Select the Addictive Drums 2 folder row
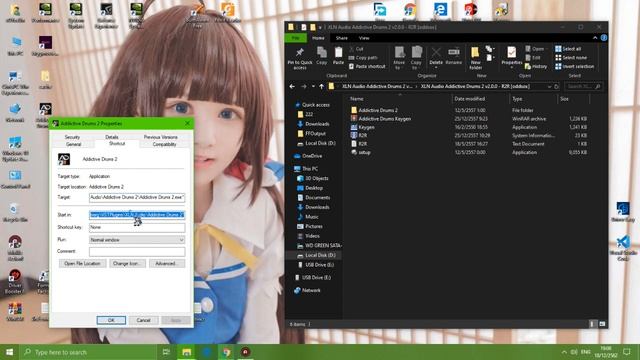Image resolution: width=640 pixels, height=360 pixels. click(x=469, y=110)
